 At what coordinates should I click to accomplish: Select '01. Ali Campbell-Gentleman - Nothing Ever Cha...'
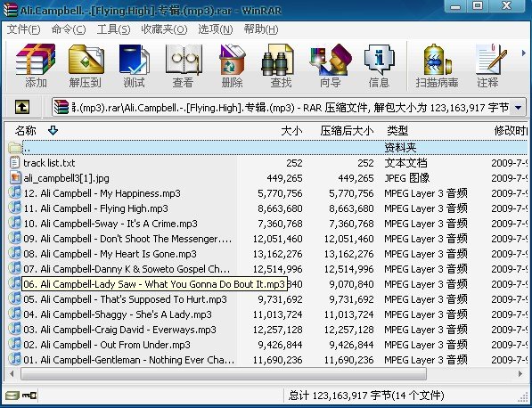(129, 360)
